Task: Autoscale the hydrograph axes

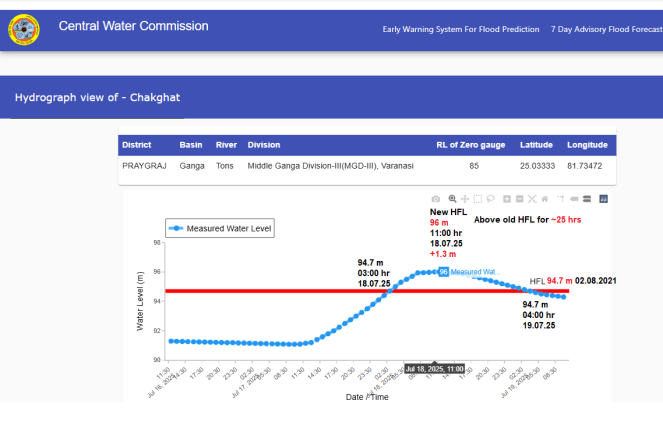Action: 532,199
